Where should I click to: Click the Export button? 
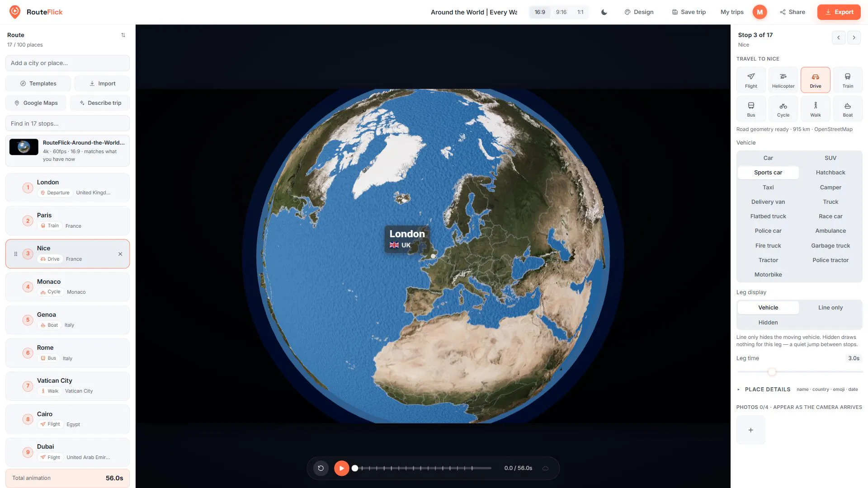[839, 12]
